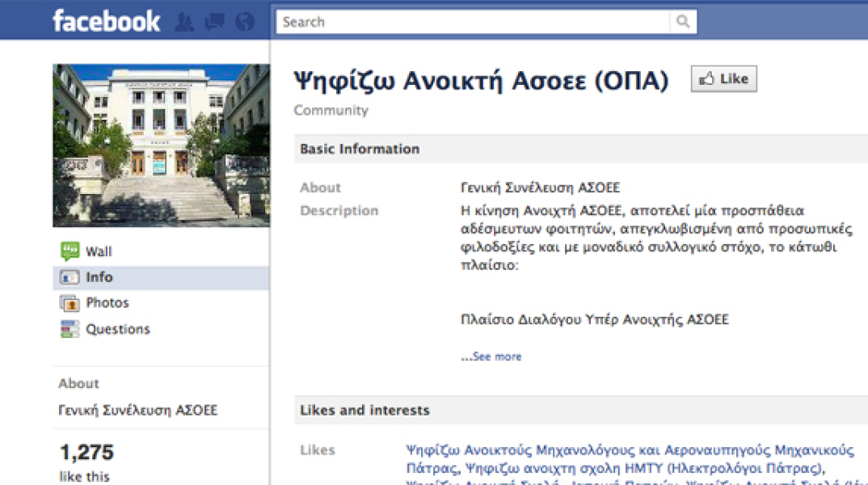Click the Facebook logo in the header

coord(106,21)
